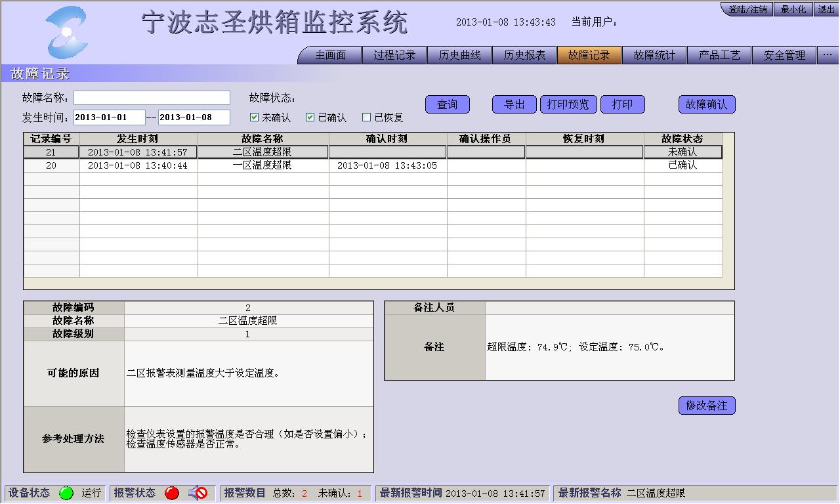Click the 未确认 status cell in row 21
This screenshot has width=840, height=504.
coord(683,152)
